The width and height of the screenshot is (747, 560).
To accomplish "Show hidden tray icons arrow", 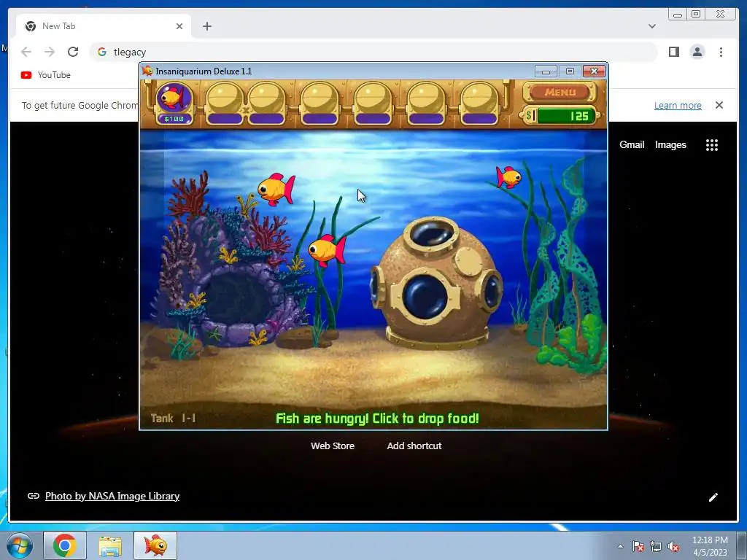I will (620, 546).
